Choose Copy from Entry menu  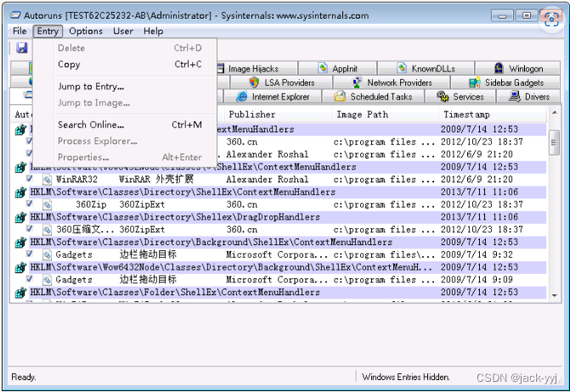[130, 64]
